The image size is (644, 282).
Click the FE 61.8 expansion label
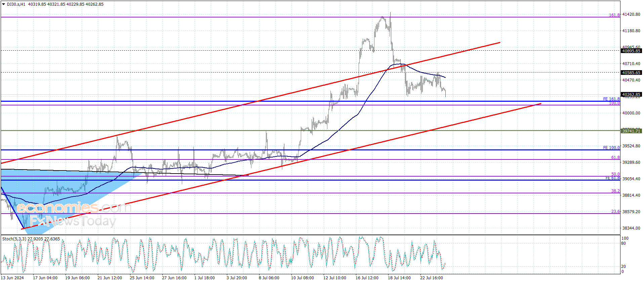613,178
